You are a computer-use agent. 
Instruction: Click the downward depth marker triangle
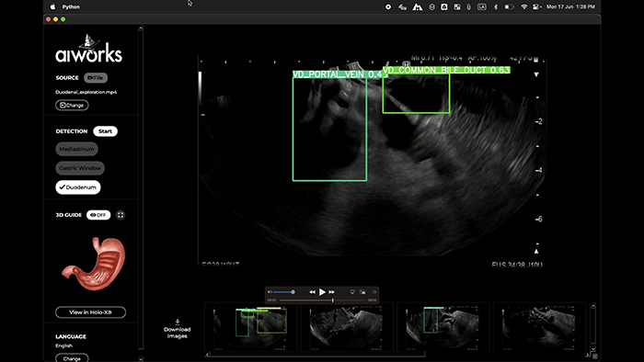(536, 74)
